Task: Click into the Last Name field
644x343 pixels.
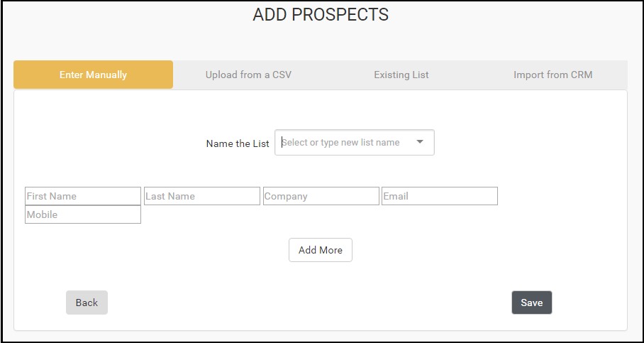Action: coord(202,196)
